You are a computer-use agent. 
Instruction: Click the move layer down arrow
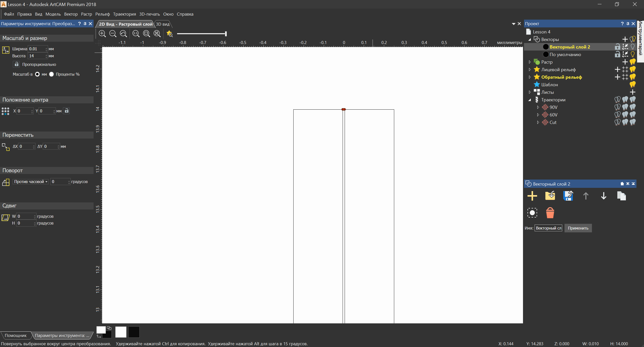click(603, 196)
